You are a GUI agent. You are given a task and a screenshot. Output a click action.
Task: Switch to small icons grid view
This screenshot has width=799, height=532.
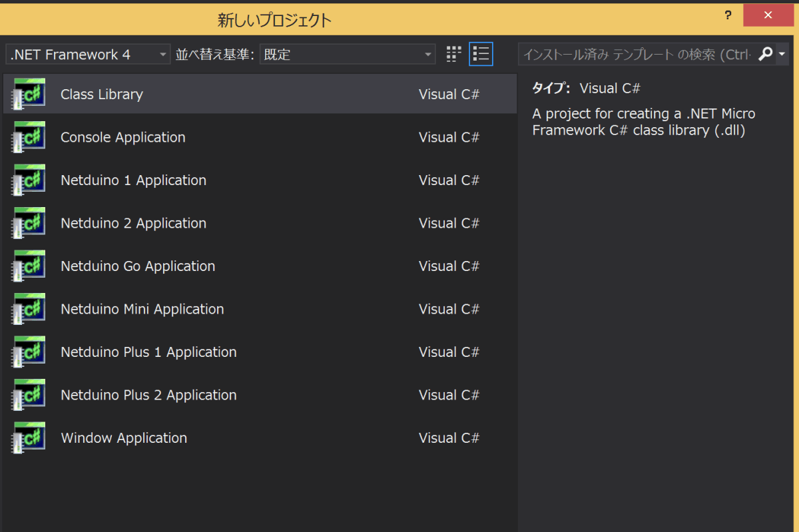tap(453, 54)
